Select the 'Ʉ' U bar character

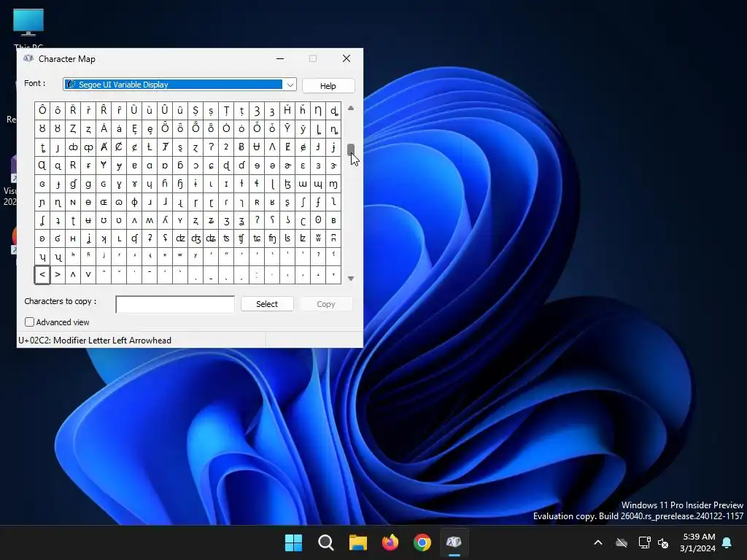pos(257,147)
